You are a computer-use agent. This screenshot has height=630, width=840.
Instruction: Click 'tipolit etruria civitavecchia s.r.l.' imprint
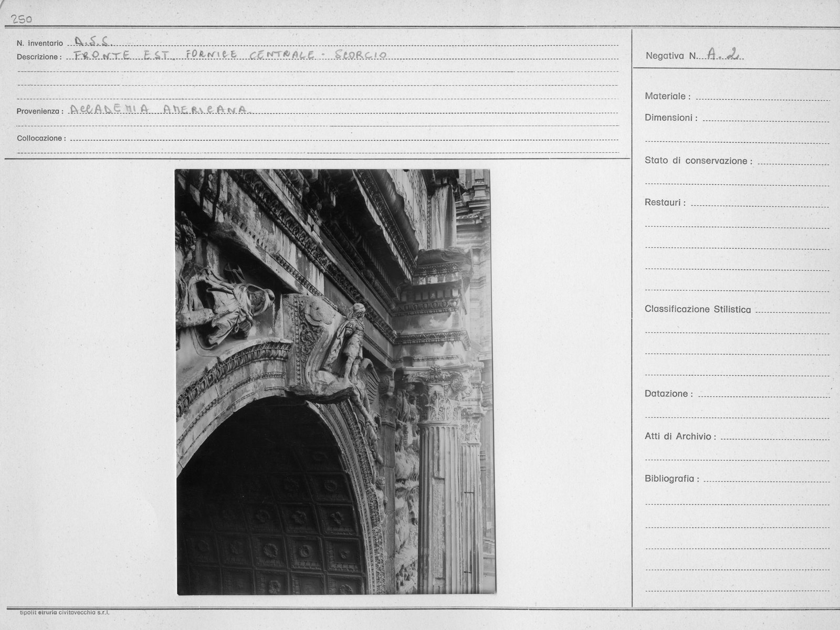65,613
